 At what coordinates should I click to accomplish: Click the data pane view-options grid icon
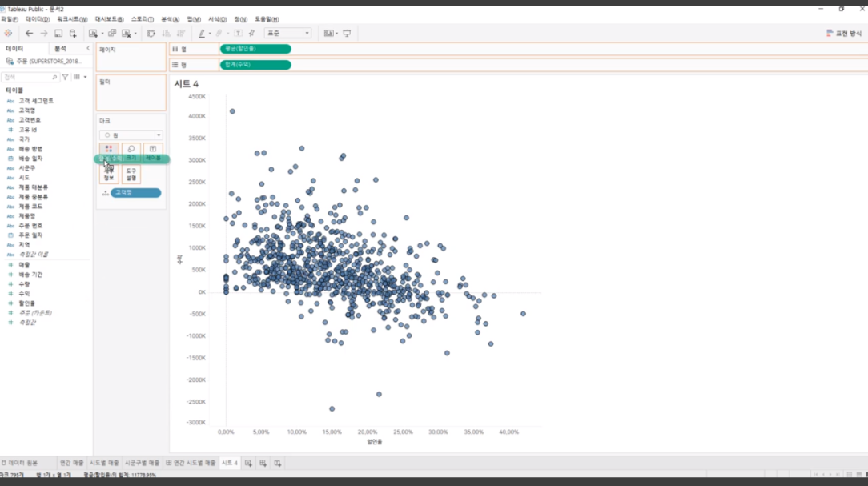click(x=77, y=77)
